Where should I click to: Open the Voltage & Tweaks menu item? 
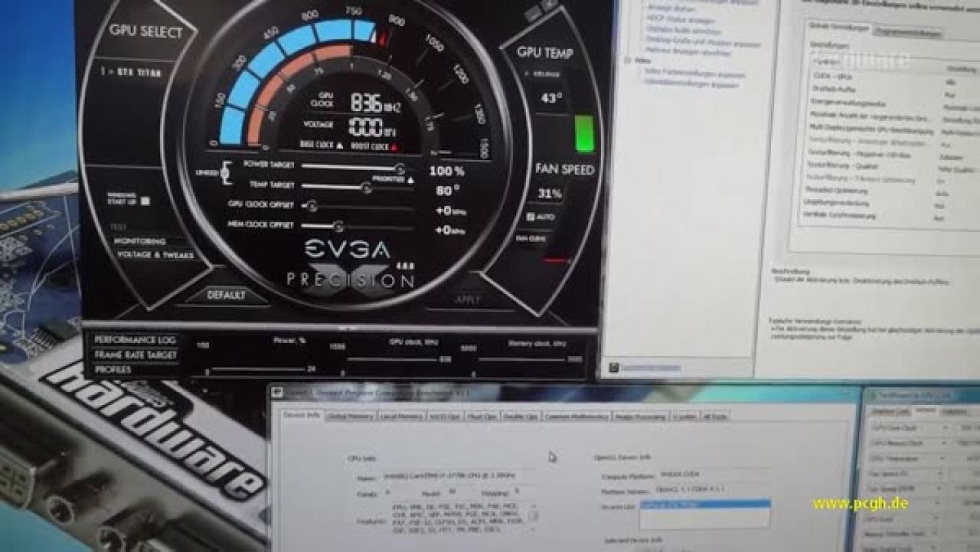coord(154,255)
